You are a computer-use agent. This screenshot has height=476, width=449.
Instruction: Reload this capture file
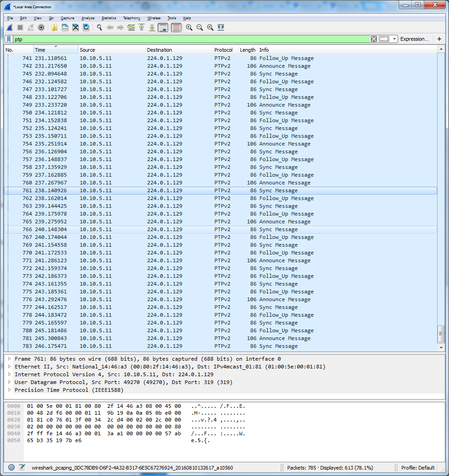86,27
